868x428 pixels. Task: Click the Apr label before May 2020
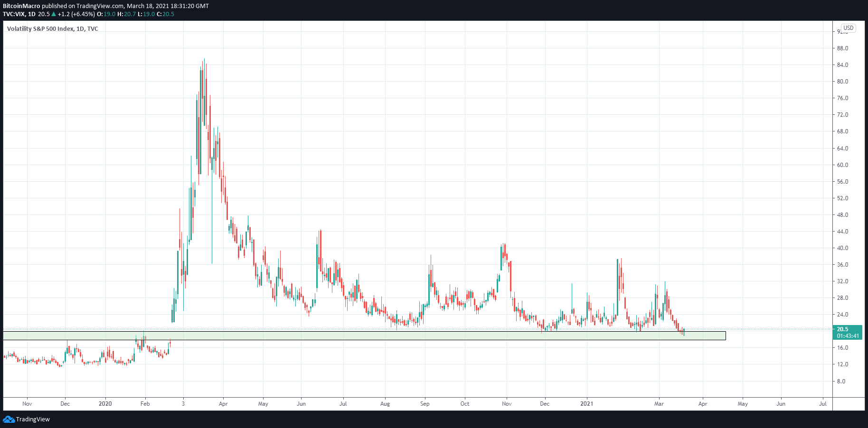point(223,404)
